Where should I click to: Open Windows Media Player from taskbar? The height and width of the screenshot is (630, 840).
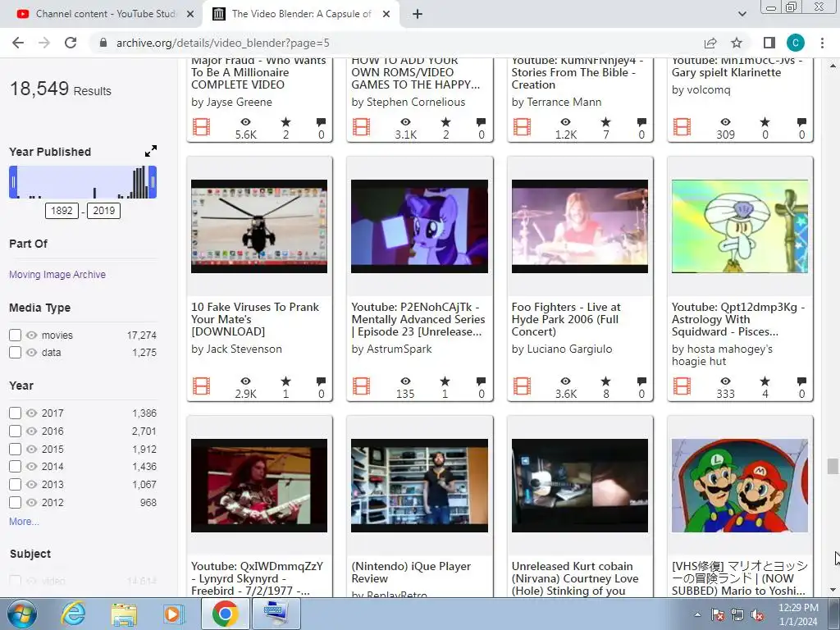click(173, 614)
